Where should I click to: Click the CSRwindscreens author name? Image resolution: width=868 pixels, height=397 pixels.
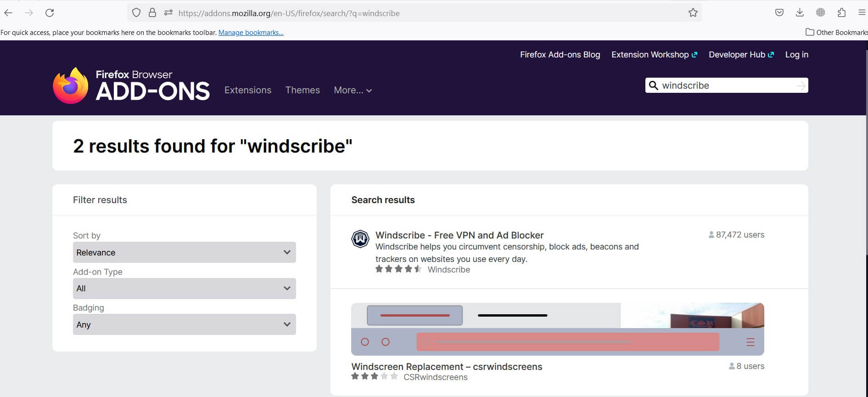click(x=436, y=377)
